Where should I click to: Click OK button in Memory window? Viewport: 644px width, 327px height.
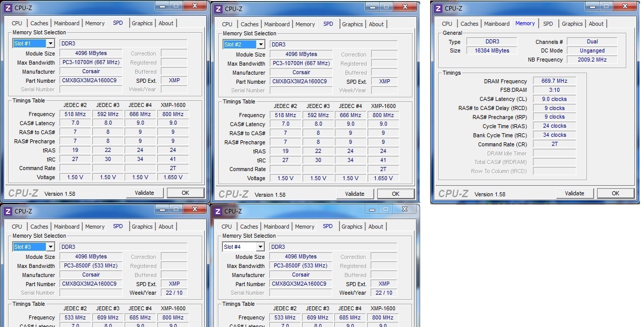pyautogui.click(x=616, y=193)
